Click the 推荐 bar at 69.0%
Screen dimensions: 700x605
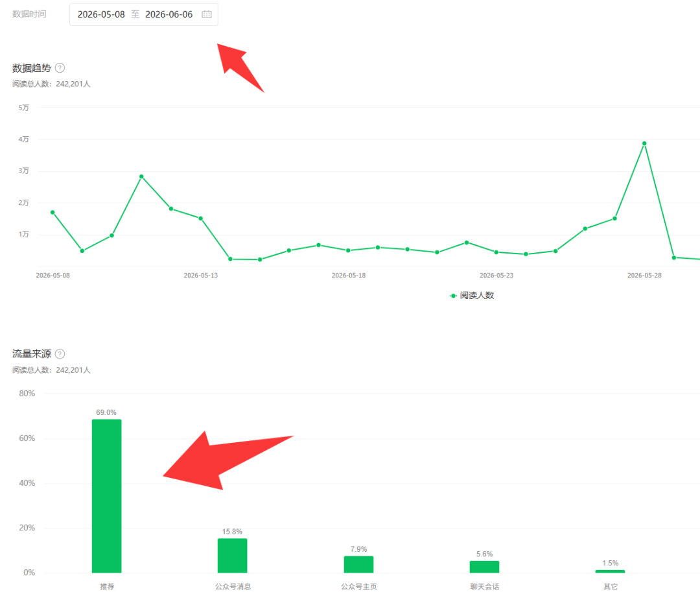pyautogui.click(x=107, y=495)
